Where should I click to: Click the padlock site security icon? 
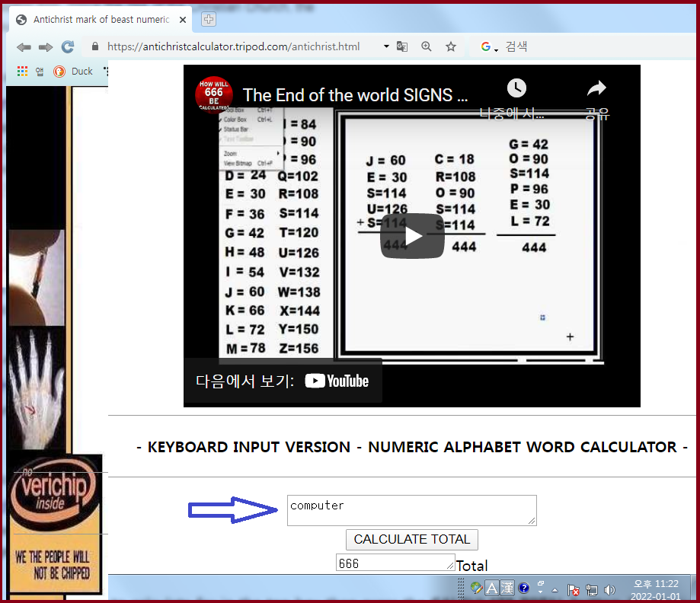click(94, 46)
